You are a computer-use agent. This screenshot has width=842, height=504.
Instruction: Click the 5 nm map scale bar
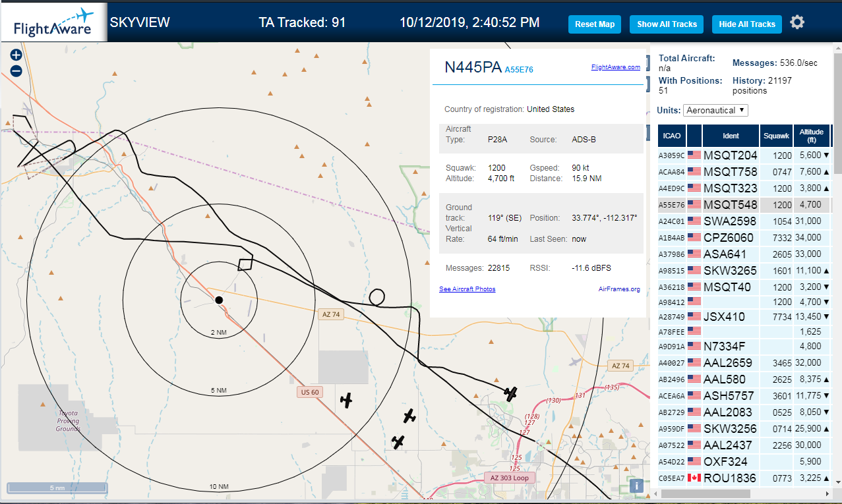tap(57, 488)
